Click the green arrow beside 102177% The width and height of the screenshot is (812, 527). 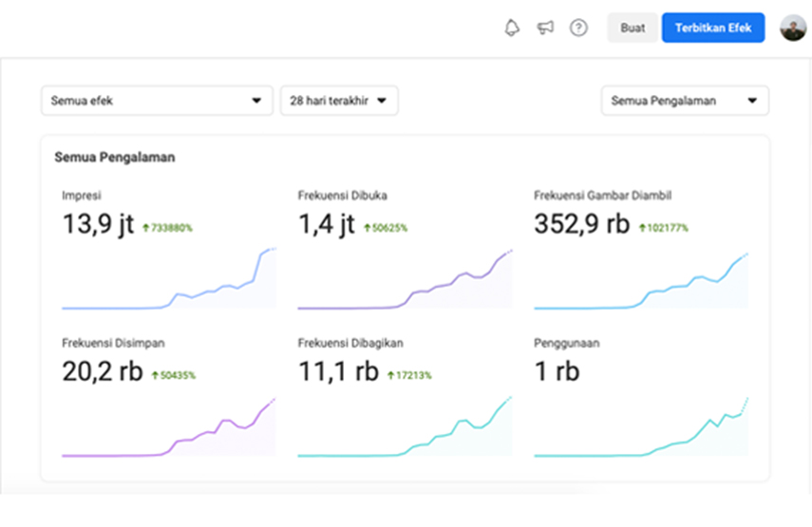point(643,228)
